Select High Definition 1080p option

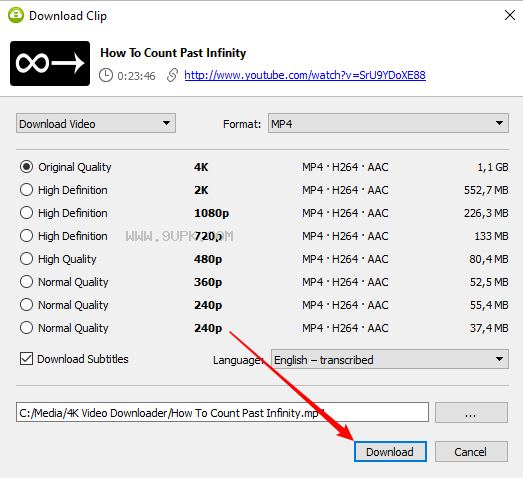point(26,213)
